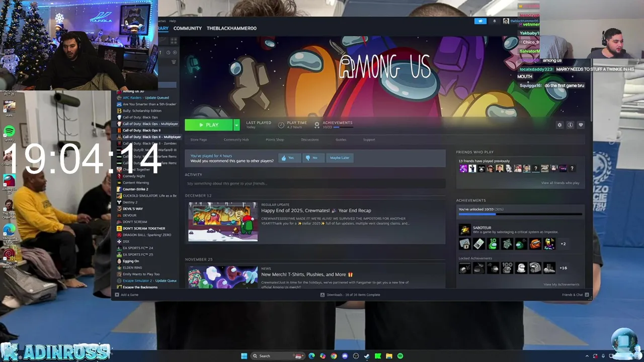Click the Windows taskbar Search box
The width and height of the screenshot is (644, 362).
[x=278, y=356]
